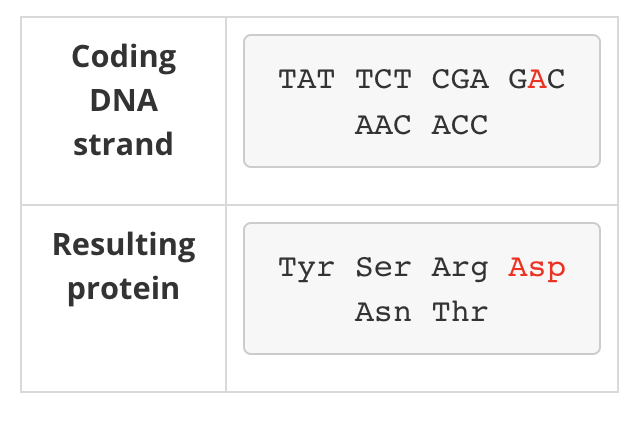Click the word "Coding" in row header
The image size is (638, 438).
click(x=124, y=57)
